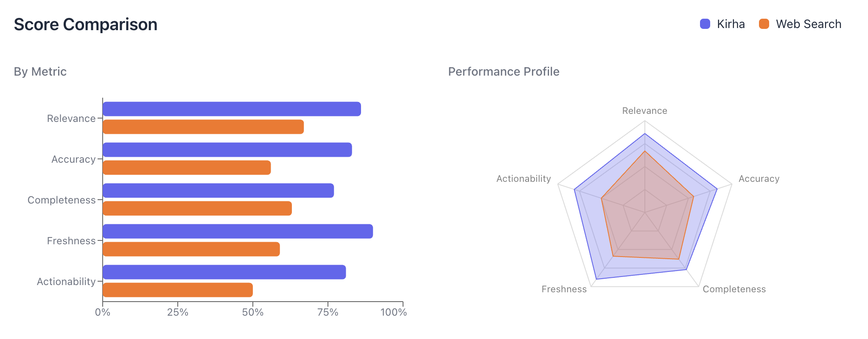Screen dimensions: 868x339
Task: Click the Accuracy label on radar chart
Action: pyautogui.click(x=759, y=179)
